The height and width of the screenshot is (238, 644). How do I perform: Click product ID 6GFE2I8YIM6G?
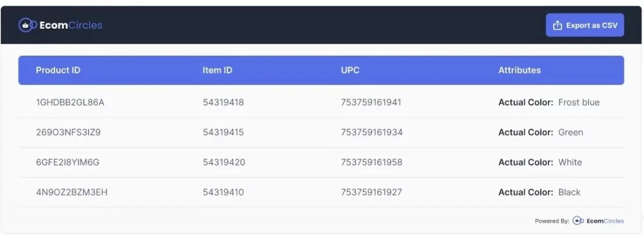68,162
